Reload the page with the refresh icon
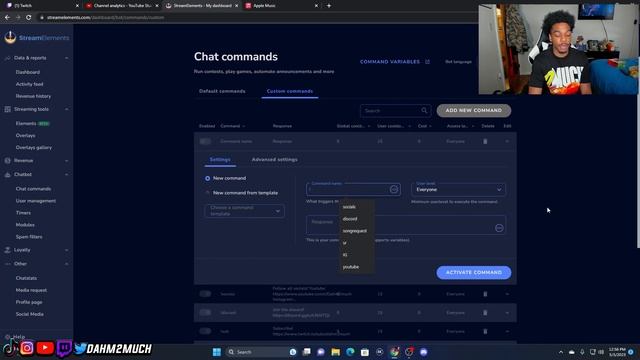 [29, 17]
